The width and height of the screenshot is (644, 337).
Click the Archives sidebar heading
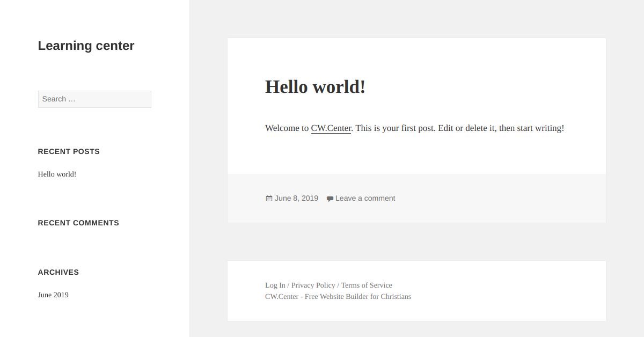pos(58,272)
